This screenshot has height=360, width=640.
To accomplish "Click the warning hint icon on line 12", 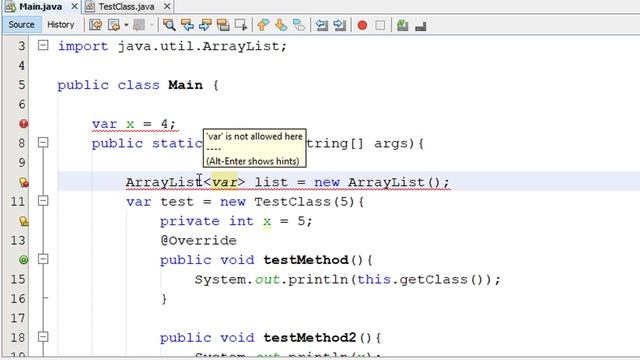I will point(24,221).
